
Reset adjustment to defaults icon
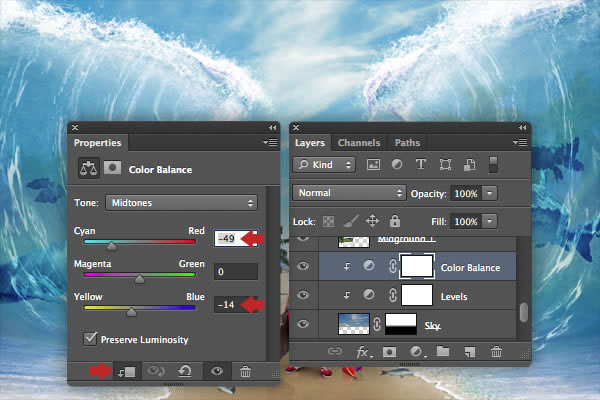(185, 371)
